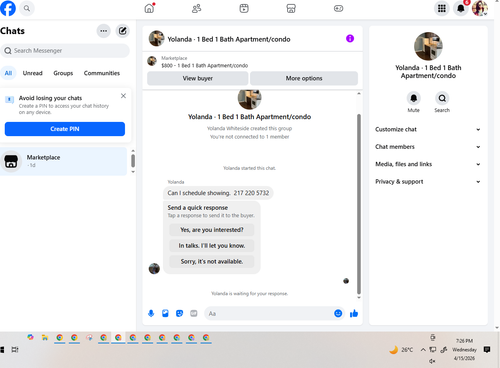Image resolution: width=500 pixels, height=368 pixels.
Task: Select the Communities filter tab
Action: point(102,73)
